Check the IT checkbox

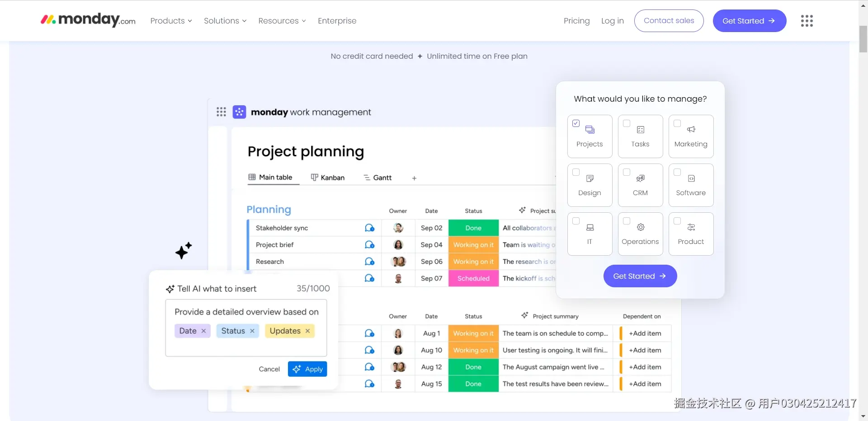coord(576,221)
